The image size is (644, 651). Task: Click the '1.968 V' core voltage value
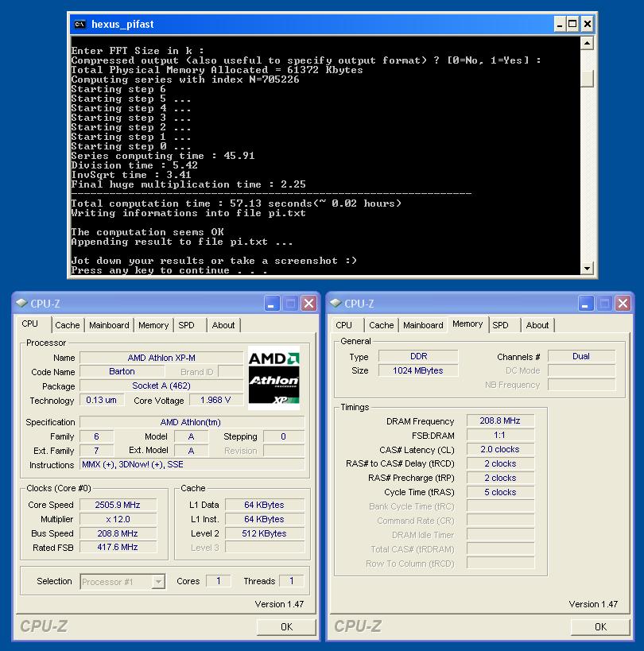[x=215, y=401]
